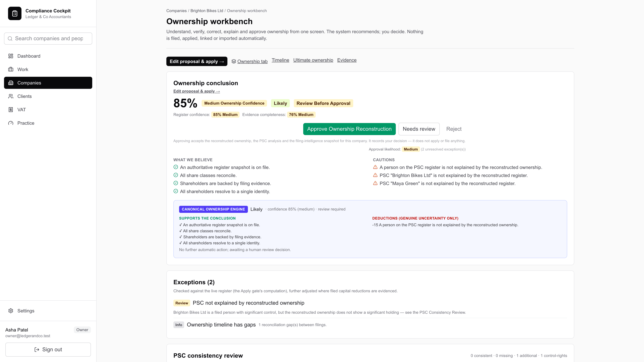
Task: Click the large 85% confidence figure
Action: click(x=185, y=103)
